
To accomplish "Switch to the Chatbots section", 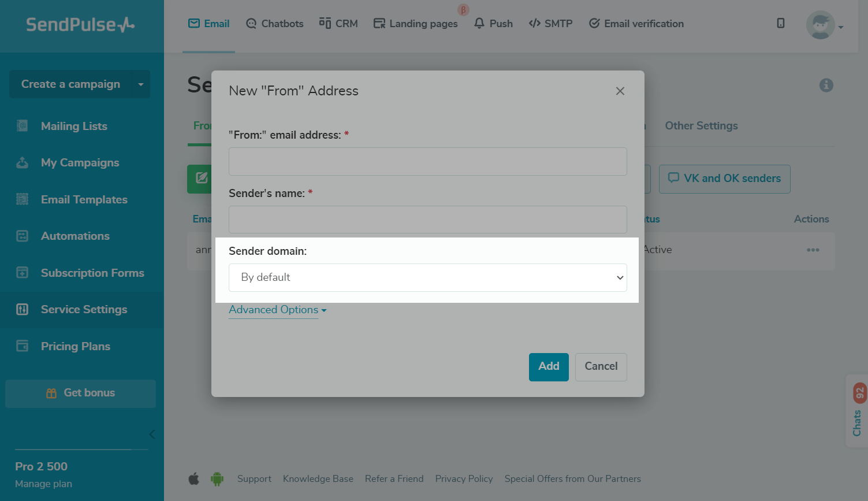I will click(x=274, y=24).
